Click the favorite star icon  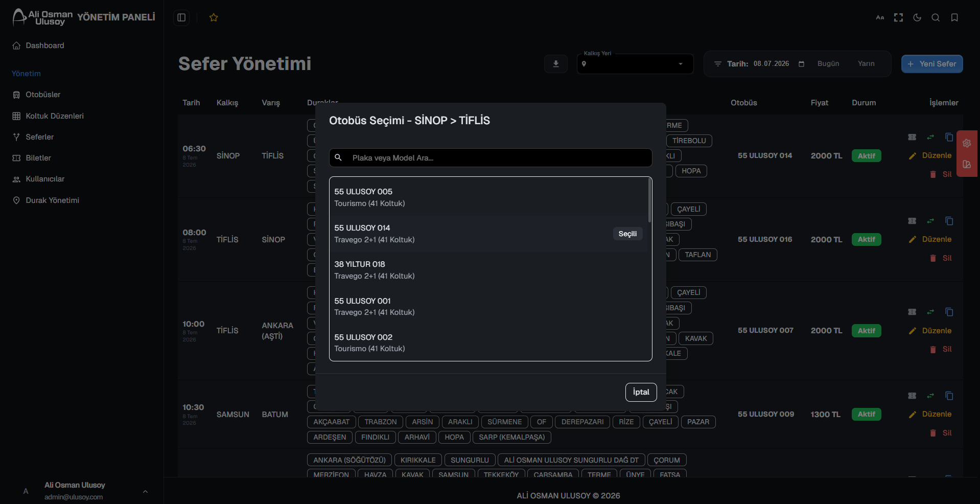[214, 18]
